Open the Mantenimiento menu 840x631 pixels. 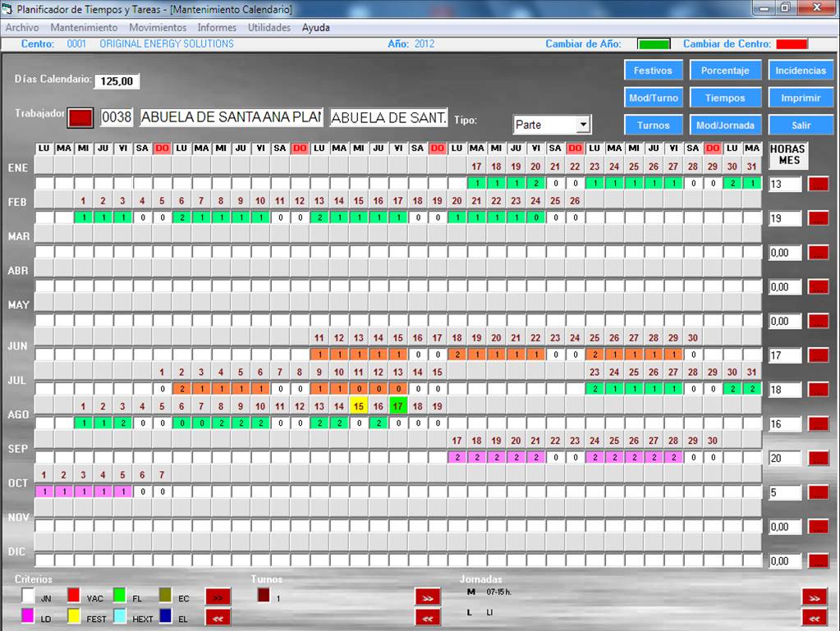(x=84, y=27)
